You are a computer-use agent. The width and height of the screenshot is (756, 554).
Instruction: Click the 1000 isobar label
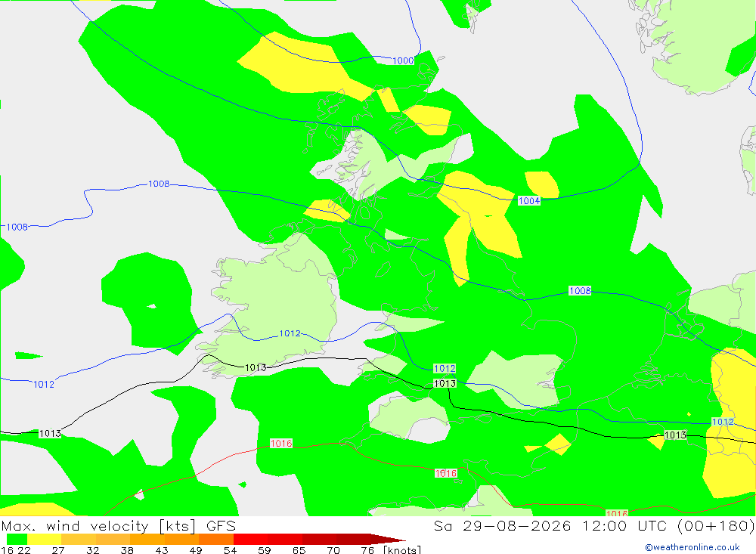(x=403, y=60)
